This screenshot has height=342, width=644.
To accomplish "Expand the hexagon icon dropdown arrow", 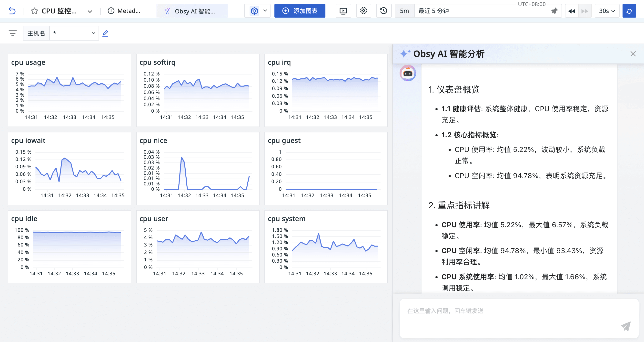I will (265, 11).
